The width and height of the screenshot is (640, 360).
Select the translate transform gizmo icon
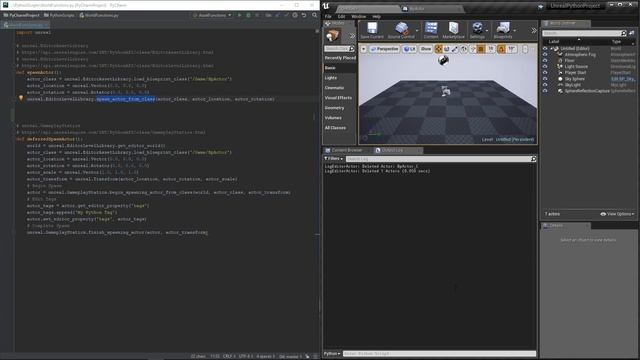coord(439,49)
